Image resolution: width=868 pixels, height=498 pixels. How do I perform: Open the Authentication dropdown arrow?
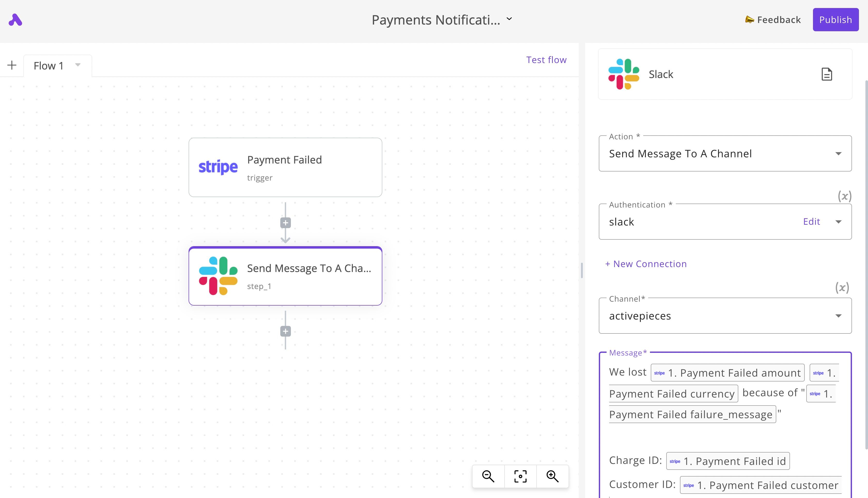[838, 222]
